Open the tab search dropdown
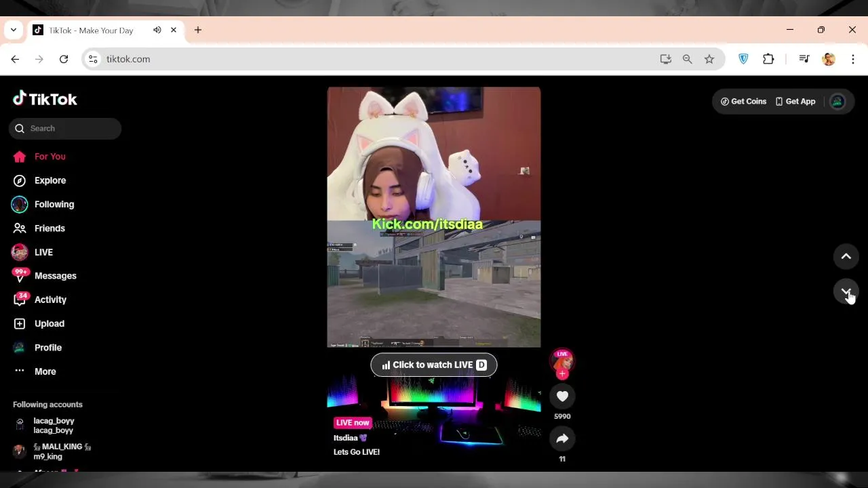Image resolution: width=868 pixels, height=488 pixels. (x=13, y=30)
